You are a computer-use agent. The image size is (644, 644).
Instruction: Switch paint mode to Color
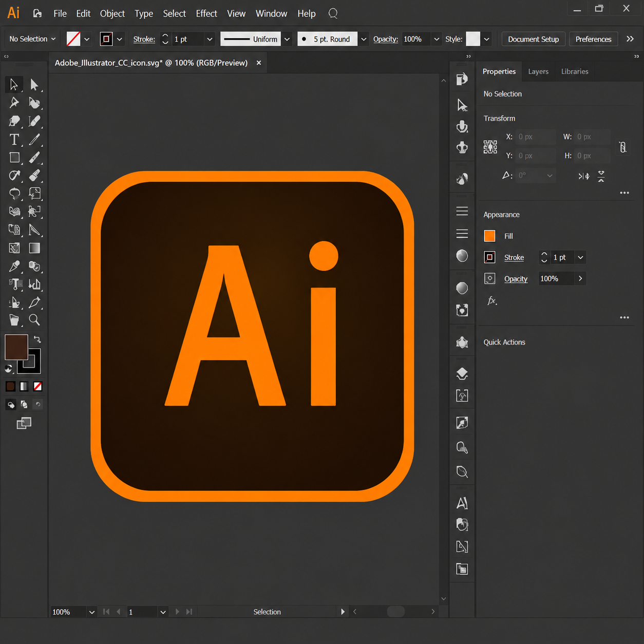pyautogui.click(x=10, y=386)
